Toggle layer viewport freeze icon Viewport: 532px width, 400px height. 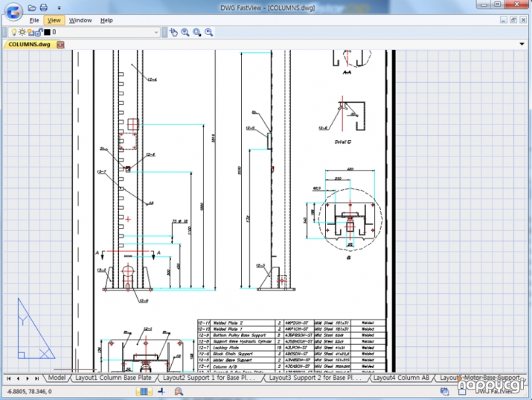click(31, 32)
